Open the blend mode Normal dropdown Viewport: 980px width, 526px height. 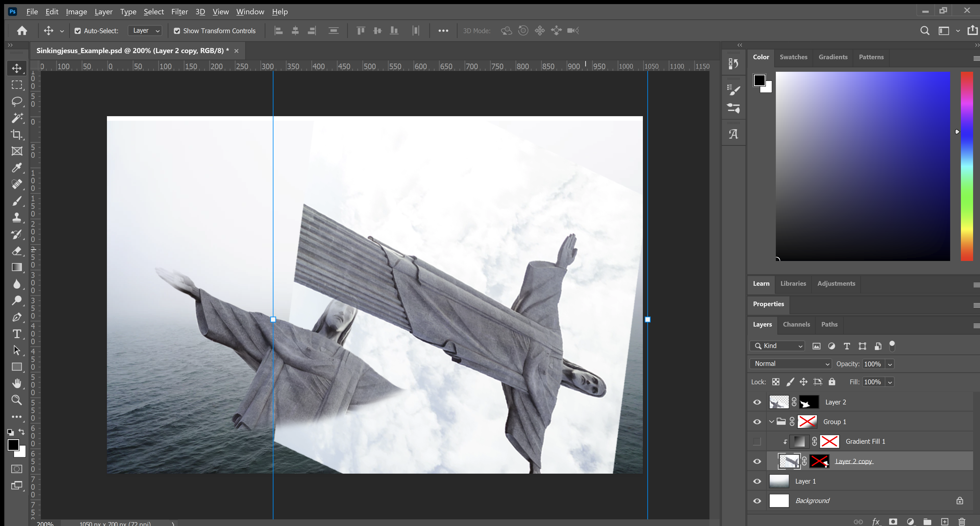click(x=791, y=364)
